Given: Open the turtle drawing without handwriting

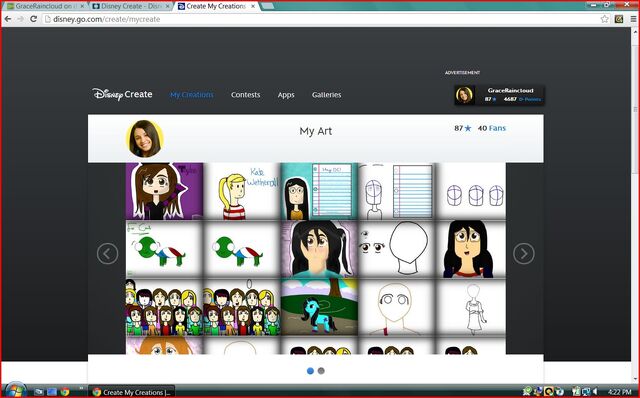Looking at the screenshot, I should pyautogui.click(x=242, y=249).
